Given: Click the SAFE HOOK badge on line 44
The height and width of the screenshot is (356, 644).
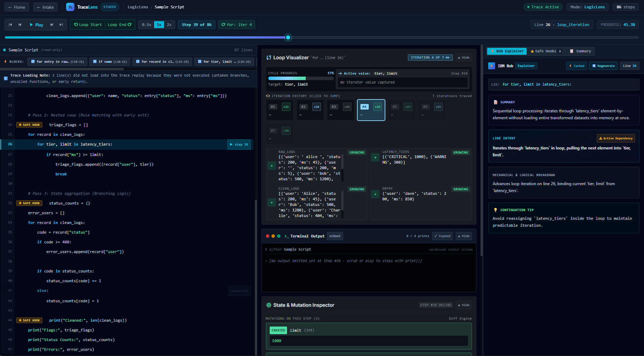Looking at the screenshot, I should click(x=29, y=320).
